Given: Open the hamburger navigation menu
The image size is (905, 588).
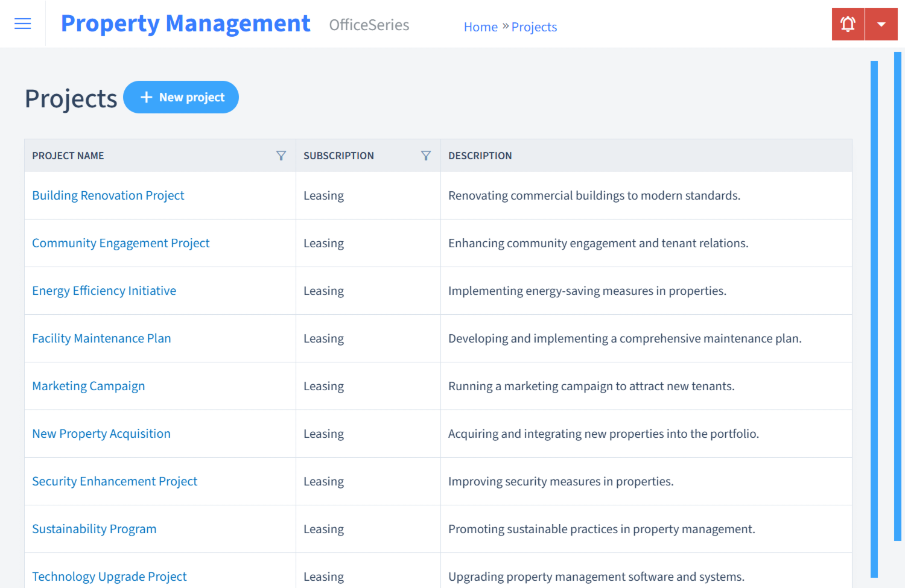Looking at the screenshot, I should pos(22,24).
